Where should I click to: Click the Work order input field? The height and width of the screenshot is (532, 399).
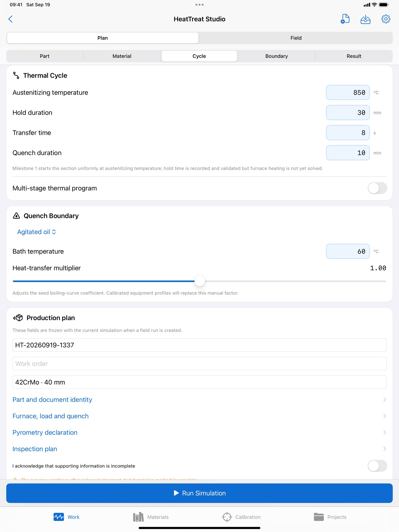pos(199,363)
